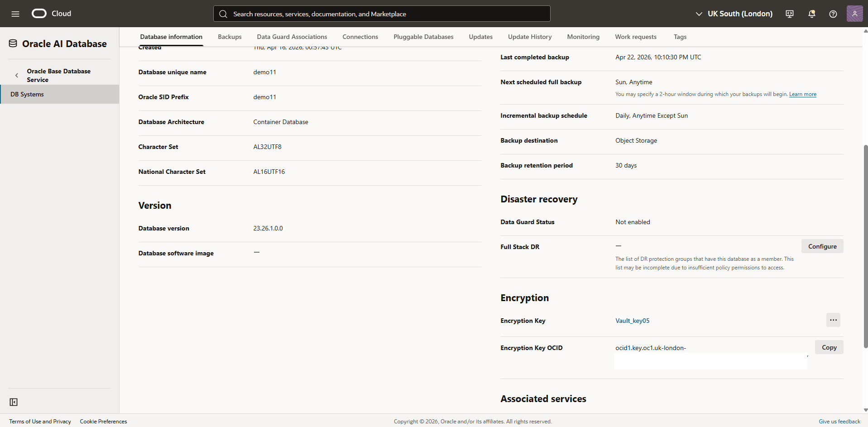The height and width of the screenshot is (427, 868).
Task: Open the Pluggable Databases tab
Action: (x=423, y=37)
